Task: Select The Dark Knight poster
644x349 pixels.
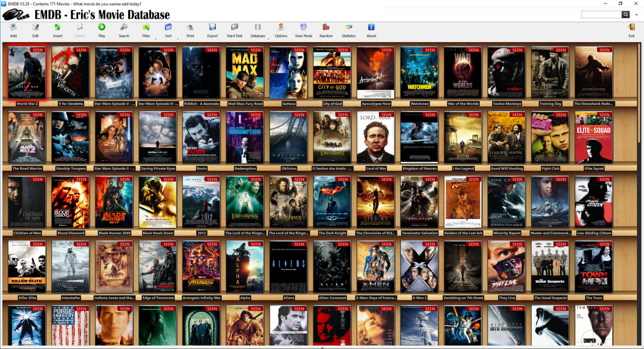Action: (x=332, y=202)
